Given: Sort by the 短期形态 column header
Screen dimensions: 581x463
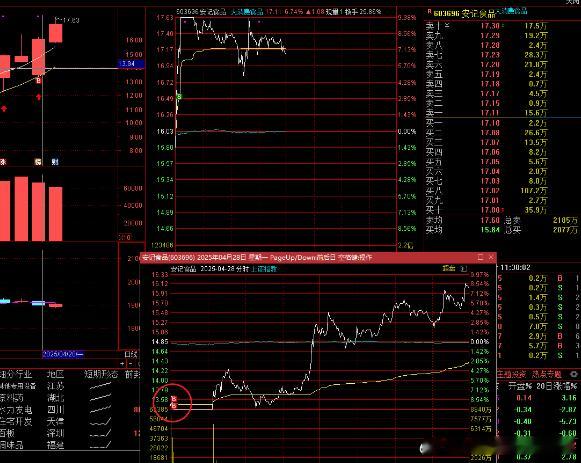Looking at the screenshot, I should click(101, 374).
